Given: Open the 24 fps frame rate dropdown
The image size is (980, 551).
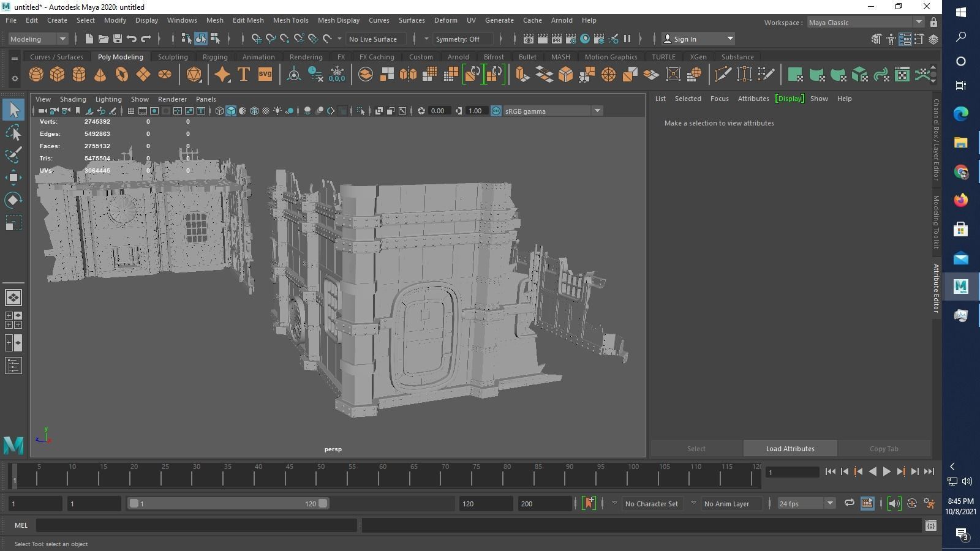Looking at the screenshot, I should 806,503.
